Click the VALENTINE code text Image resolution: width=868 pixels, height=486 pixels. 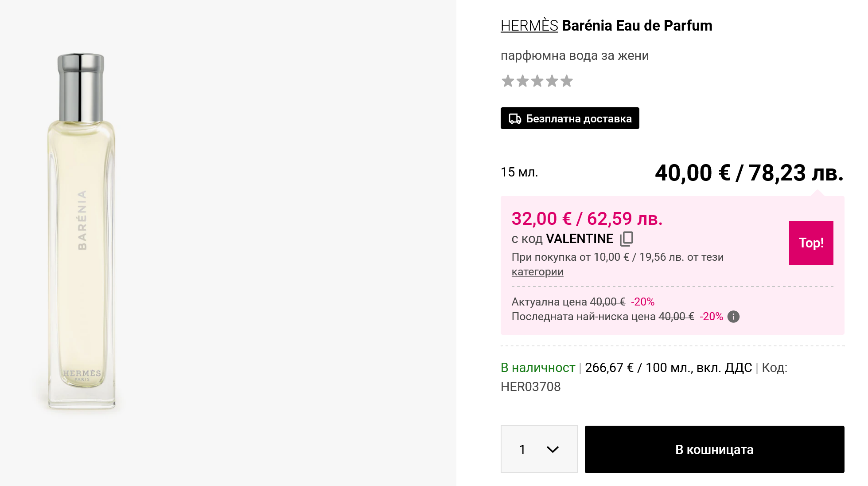(x=579, y=239)
